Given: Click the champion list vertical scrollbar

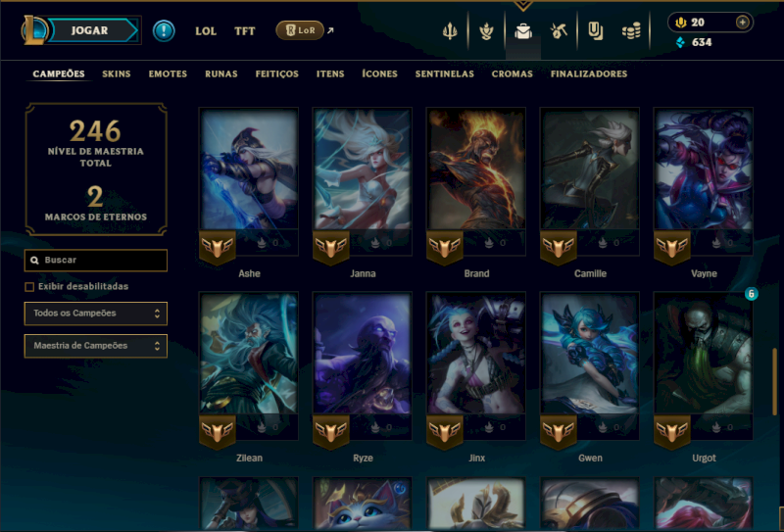Looking at the screenshot, I should (x=774, y=382).
